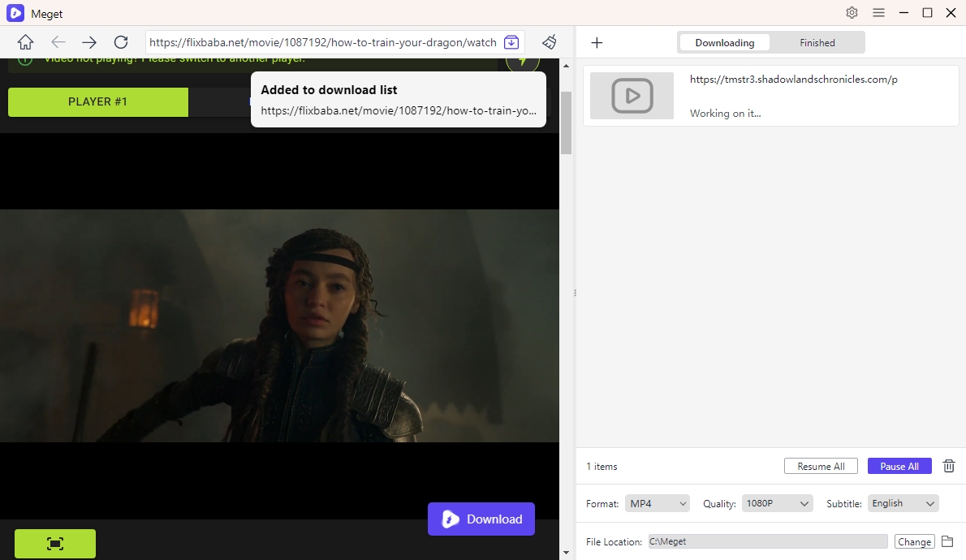Click the page scrollbar down arrow

click(566, 553)
